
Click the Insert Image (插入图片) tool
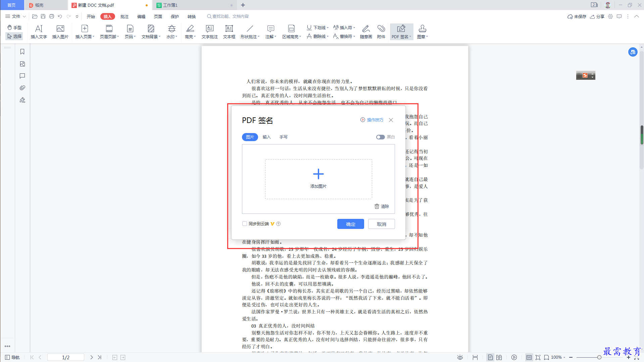pos(60,32)
